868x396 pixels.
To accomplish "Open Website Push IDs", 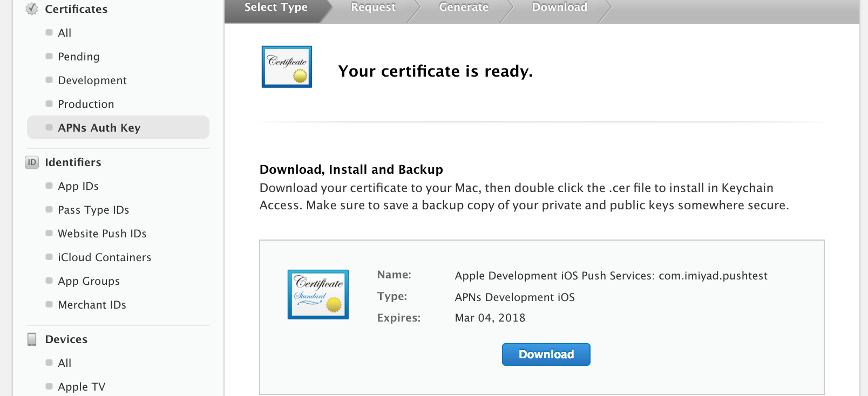I will pos(102,234).
